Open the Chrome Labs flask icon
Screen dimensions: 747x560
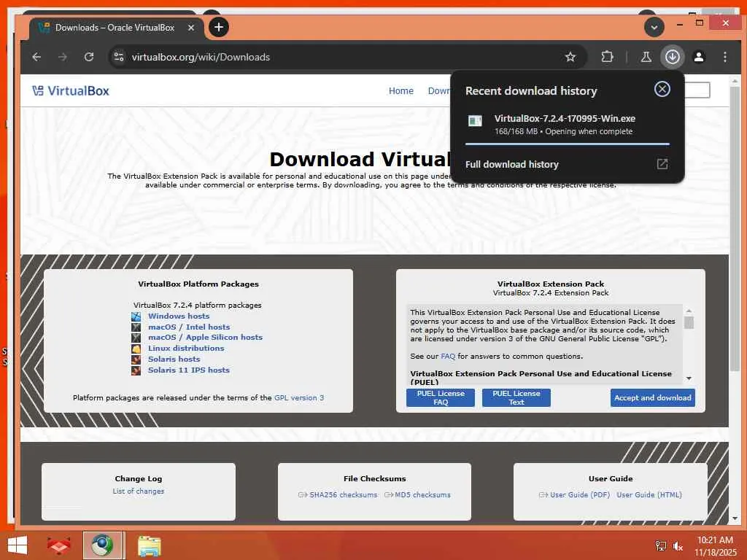click(646, 57)
